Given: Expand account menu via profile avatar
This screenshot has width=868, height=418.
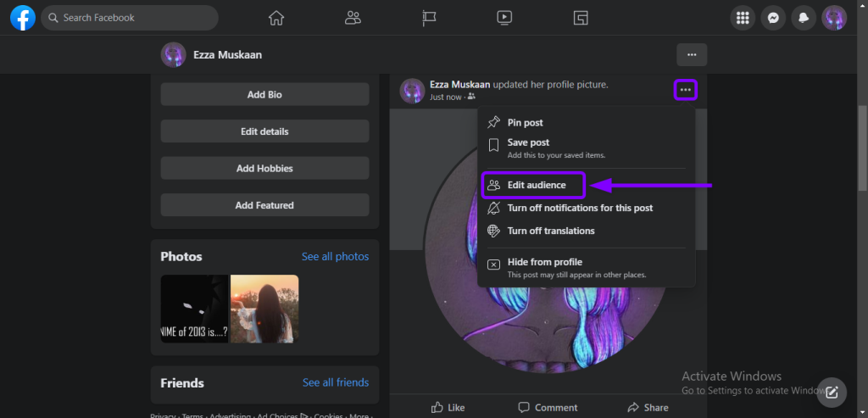Looking at the screenshot, I should point(834,18).
